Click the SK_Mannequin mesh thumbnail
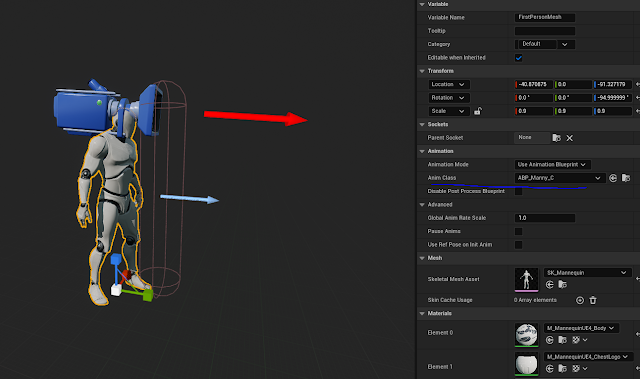This screenshot has height=379, width=640. pyautogui.click(x=527, y=279)
